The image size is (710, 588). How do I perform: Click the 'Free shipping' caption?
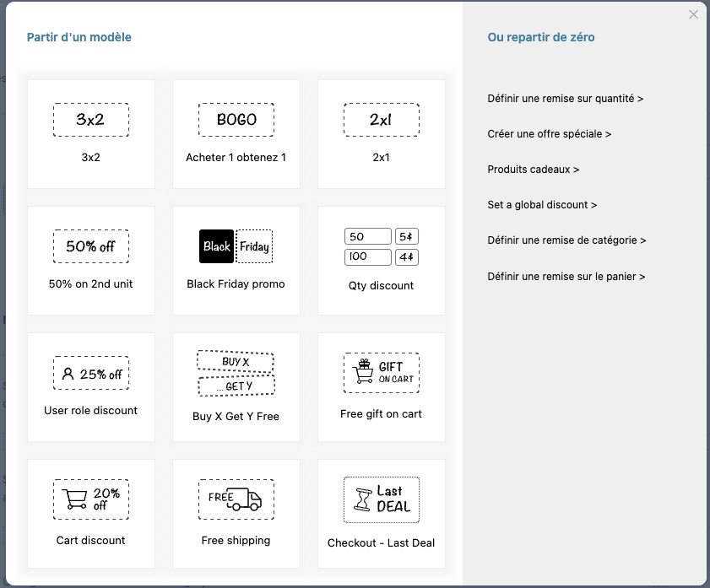tap(236, 541)
